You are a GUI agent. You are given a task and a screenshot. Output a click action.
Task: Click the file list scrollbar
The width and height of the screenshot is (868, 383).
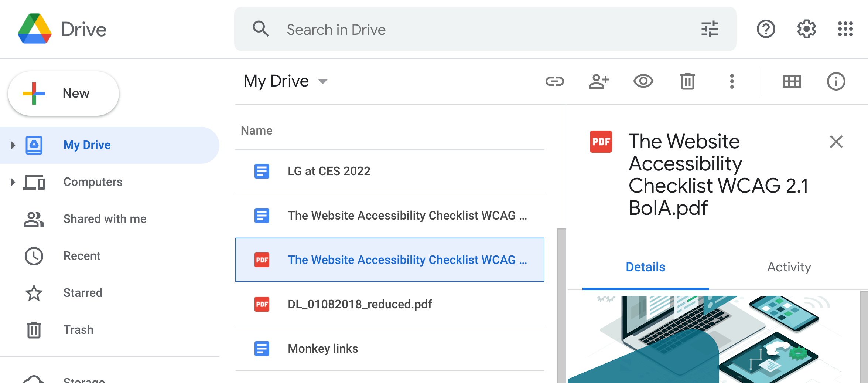point(561,305)
